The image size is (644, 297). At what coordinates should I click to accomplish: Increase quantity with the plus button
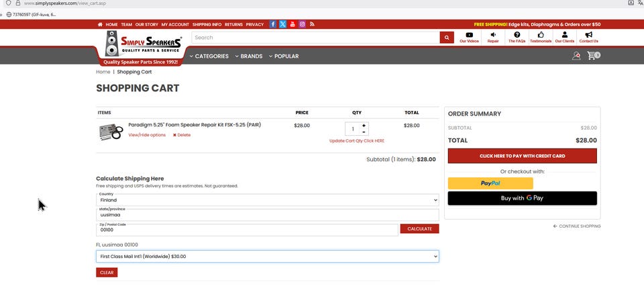[364, 126]
